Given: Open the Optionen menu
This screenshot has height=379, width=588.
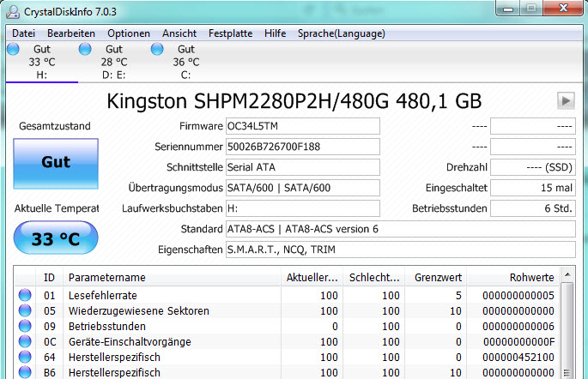Looking at the screenshot, I should click(129, 33).
